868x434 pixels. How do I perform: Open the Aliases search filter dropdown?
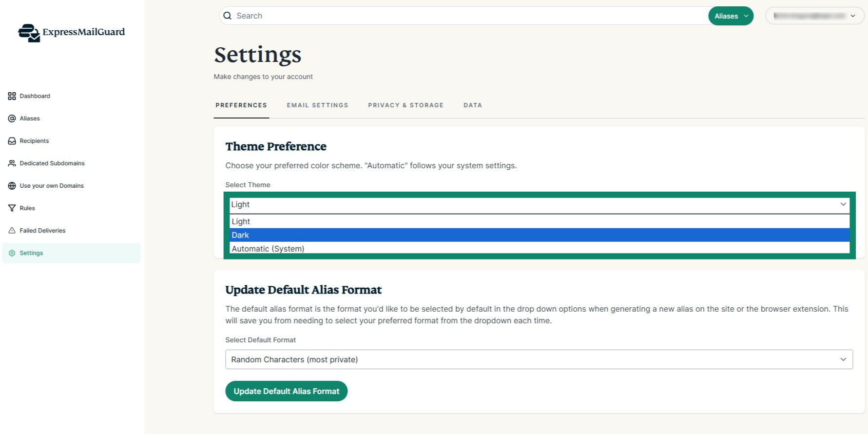coord(731,16)
